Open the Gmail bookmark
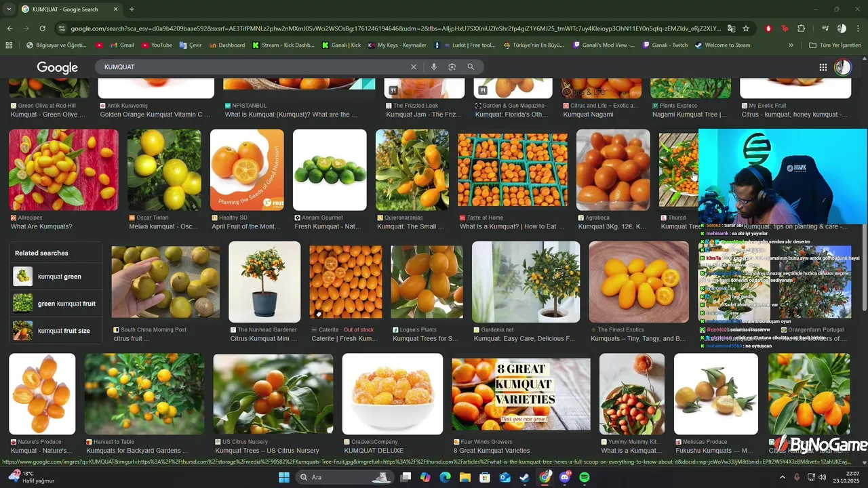The image size is (868, 488). click(x=121, y=45)
